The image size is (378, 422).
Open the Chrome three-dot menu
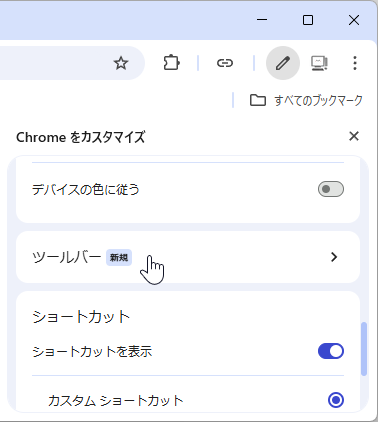point(355,63)
